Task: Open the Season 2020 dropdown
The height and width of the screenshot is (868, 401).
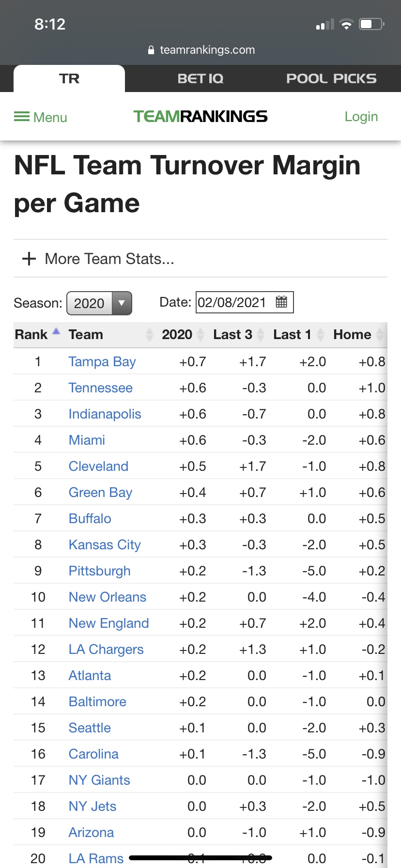Action: [99, 303]
